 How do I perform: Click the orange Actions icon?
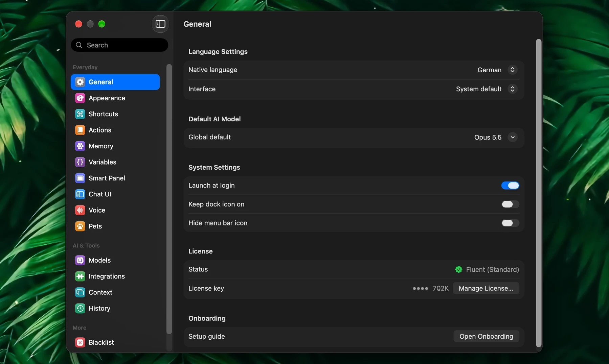pos(80,130)
